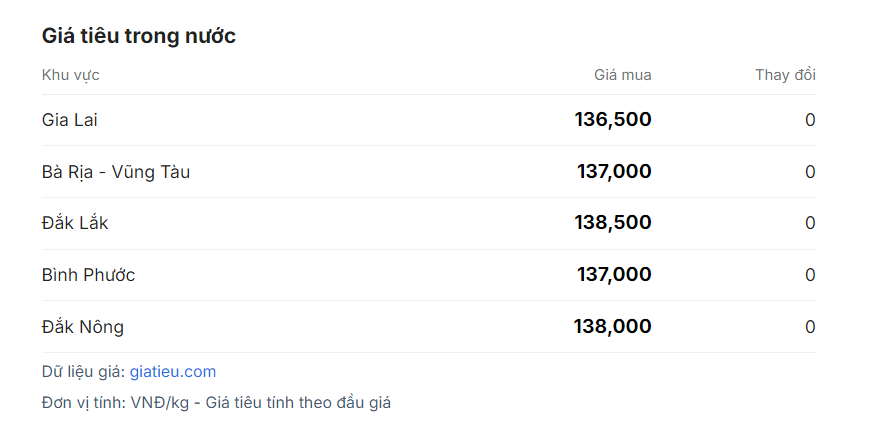The height and width of the screenshot is (440, 871).
Task: Click the Gia Lai change value 0
Action: [810, 120]
